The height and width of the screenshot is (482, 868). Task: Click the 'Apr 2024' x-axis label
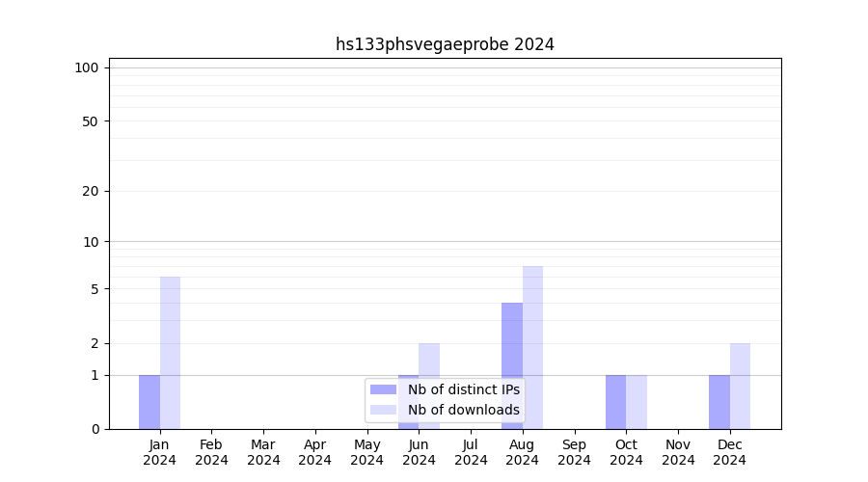[315, 452]
